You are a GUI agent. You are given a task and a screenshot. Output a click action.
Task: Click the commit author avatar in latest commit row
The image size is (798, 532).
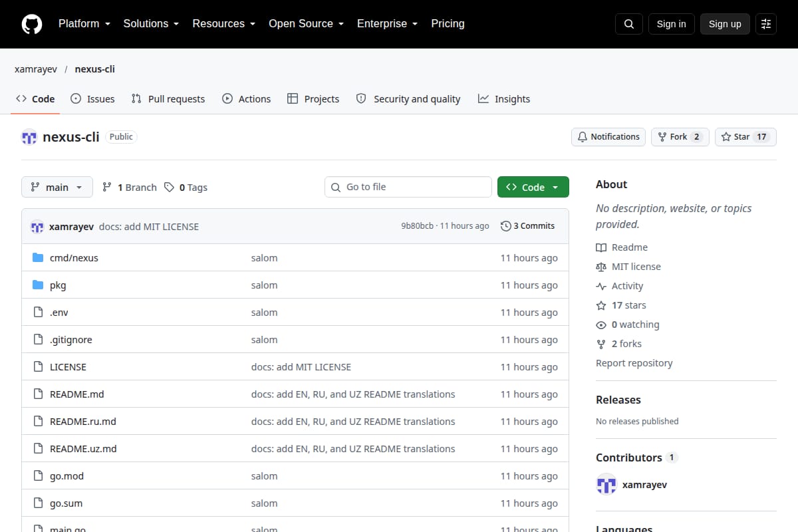coord(37,227)
